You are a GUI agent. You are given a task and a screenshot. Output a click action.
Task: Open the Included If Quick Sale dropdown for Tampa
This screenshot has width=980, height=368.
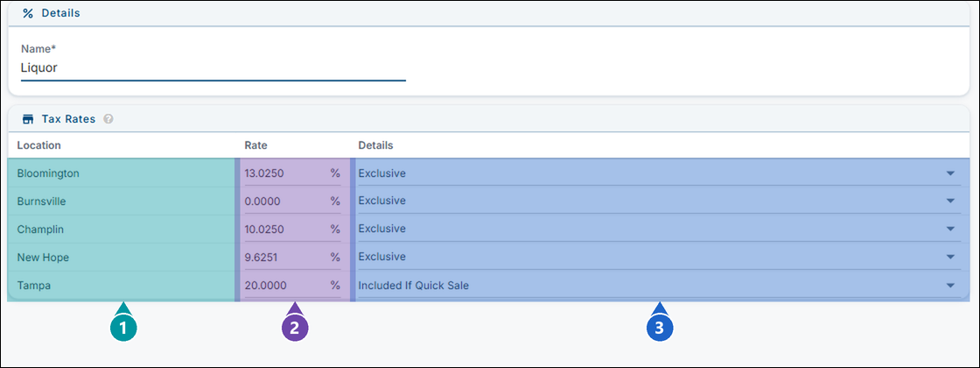660,286
